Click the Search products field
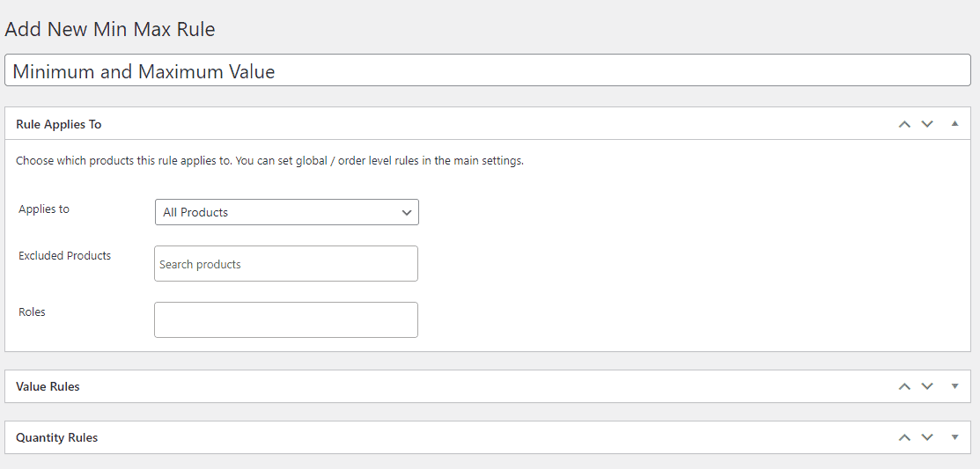 (x=286, y=264)
